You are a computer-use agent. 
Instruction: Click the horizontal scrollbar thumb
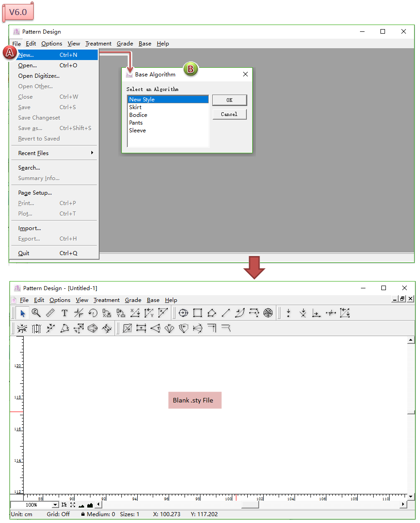tap(250, 504)
